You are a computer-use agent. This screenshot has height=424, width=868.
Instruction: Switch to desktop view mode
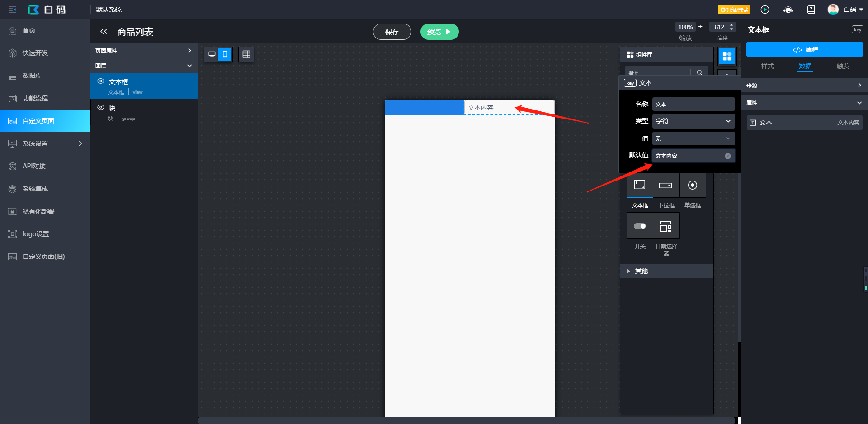[212, 54]
